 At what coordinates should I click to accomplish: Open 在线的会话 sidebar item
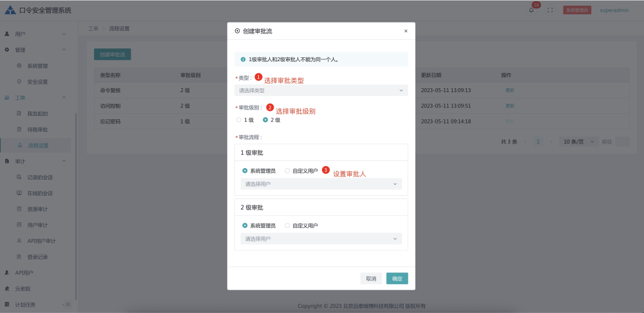click(40, 193)
